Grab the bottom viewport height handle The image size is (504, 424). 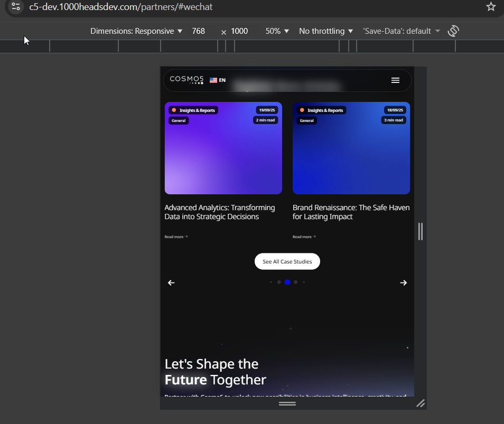click(287, 403)
